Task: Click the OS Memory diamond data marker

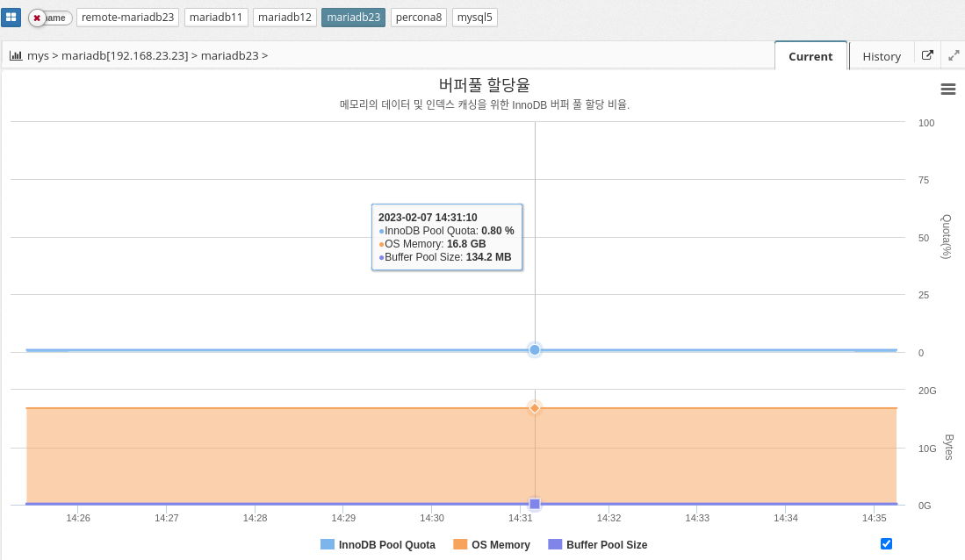Action: 534,407
